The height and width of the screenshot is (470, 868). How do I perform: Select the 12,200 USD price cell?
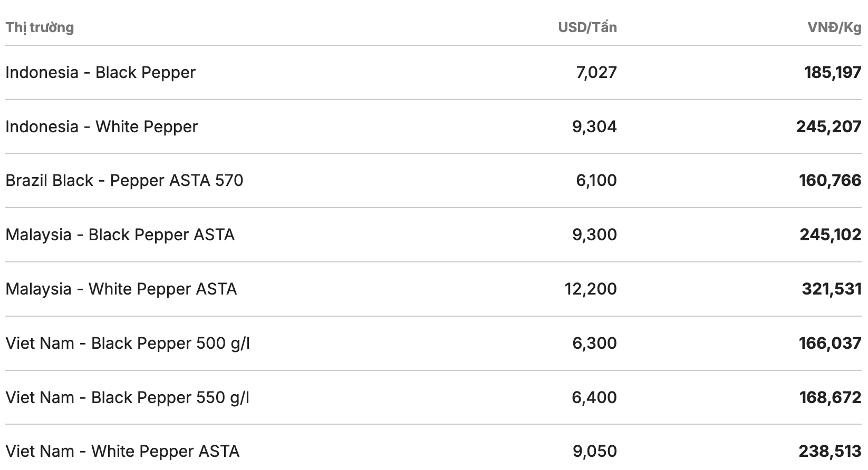coord(591,289)
